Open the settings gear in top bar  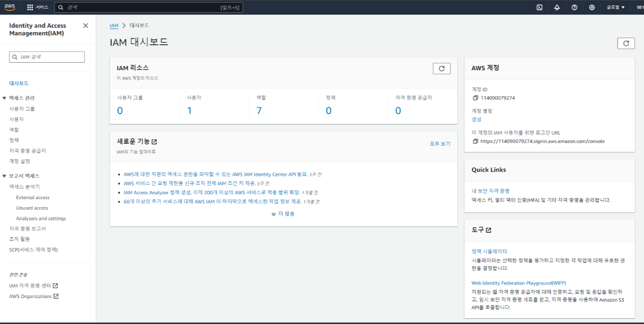592,7
